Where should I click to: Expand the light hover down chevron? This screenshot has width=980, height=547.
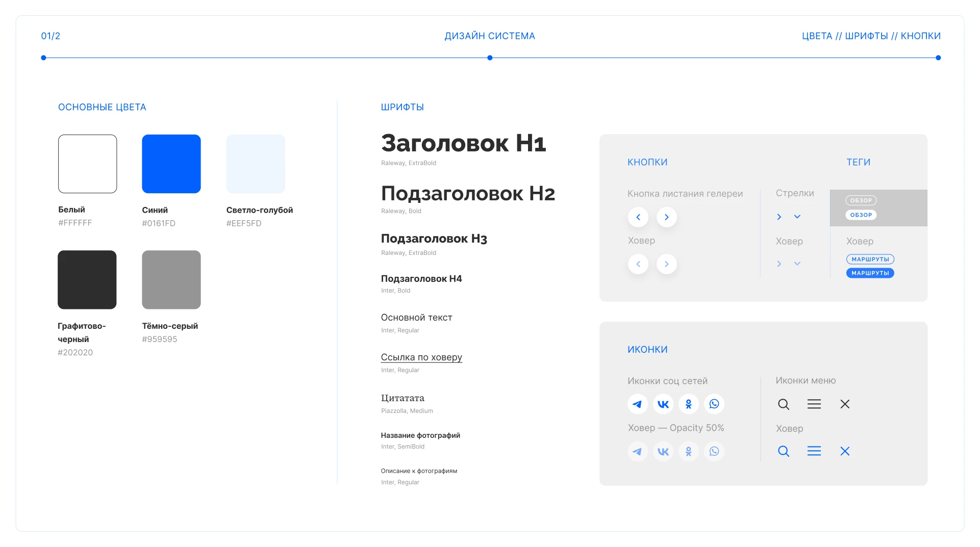(797, 264)
